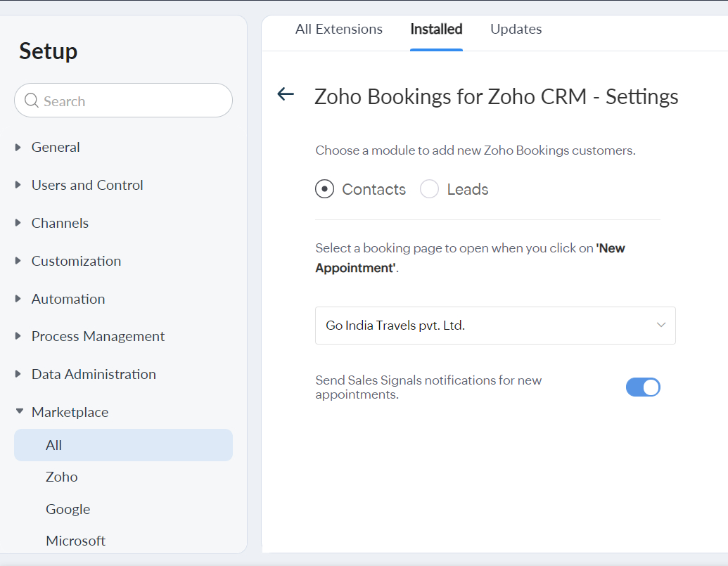Open Microsoft under Marketplace
Viewport: 728px width, 566px height.
click(x=76, y=541)
